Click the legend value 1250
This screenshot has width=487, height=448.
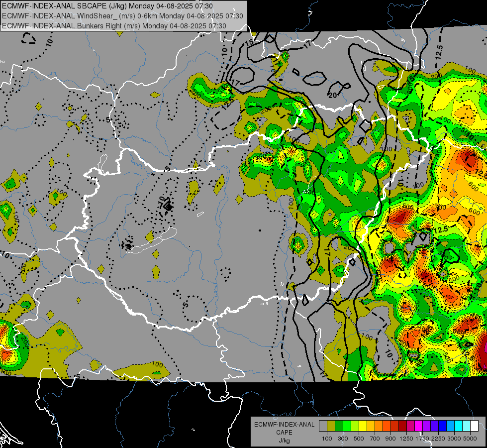(x=406, y=439)
